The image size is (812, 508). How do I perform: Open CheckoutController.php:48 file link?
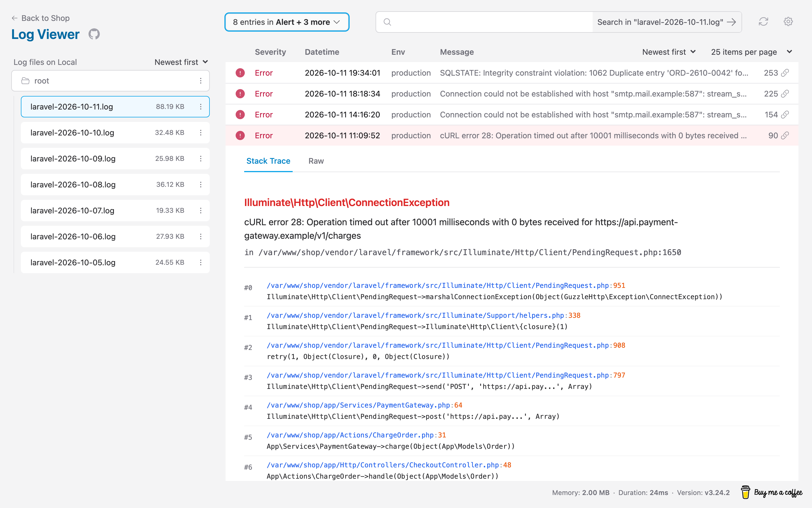389,465
